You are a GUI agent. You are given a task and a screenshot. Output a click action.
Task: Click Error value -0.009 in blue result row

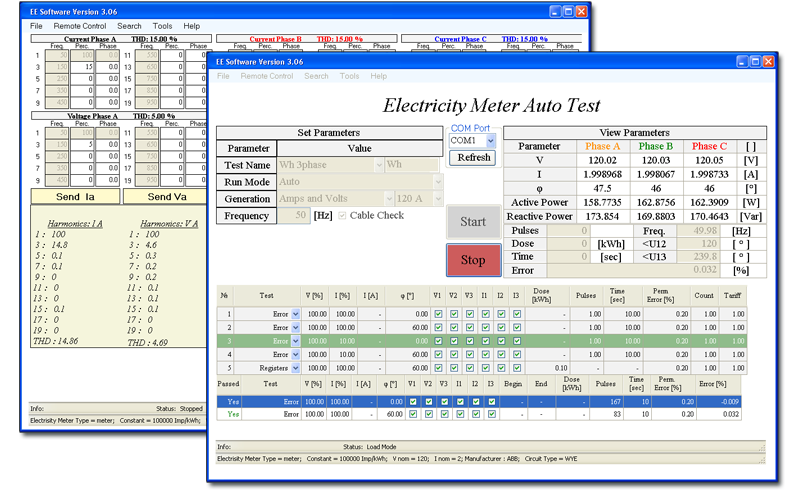(730, 402)
